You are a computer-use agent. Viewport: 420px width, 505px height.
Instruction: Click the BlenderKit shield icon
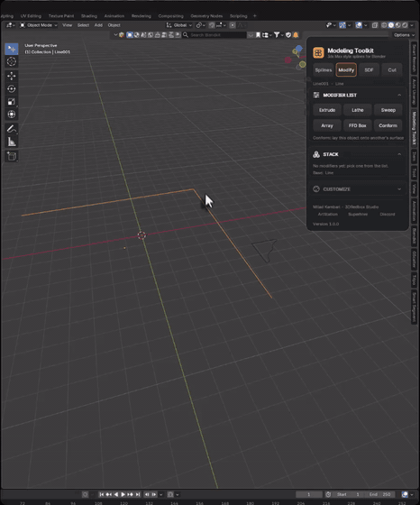click(x=288, y=35)
